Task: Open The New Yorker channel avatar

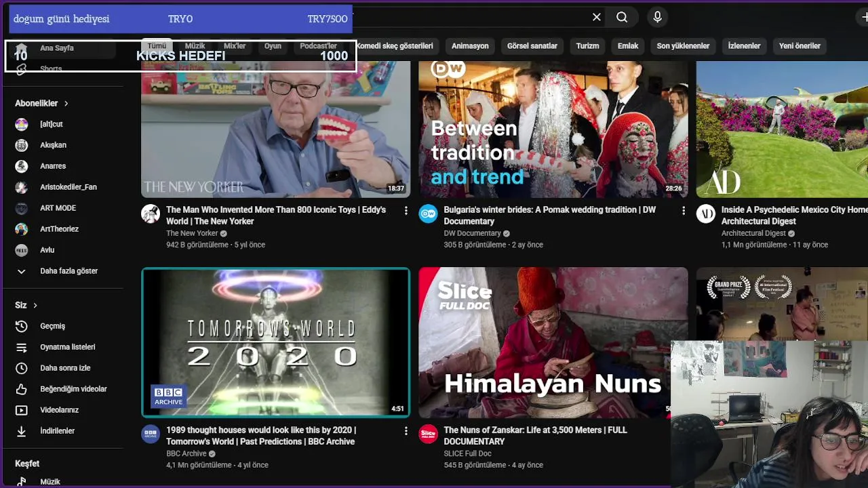Action: point(151,214)
